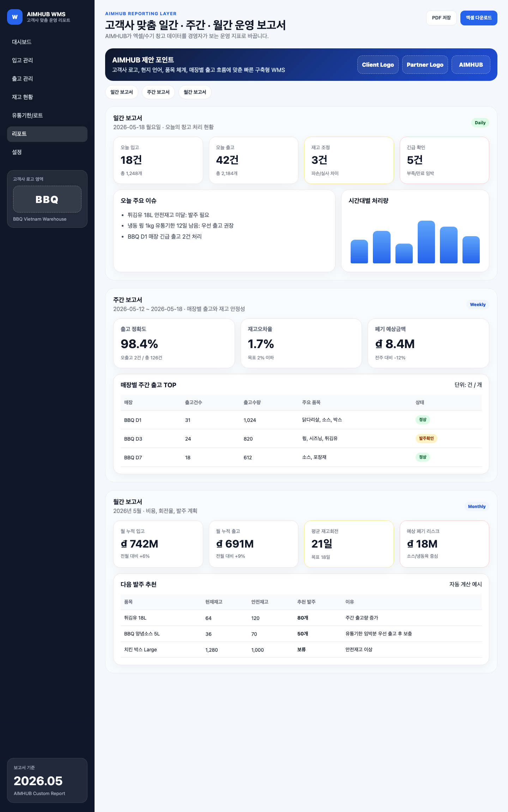Open the 월 누적 출고 ₫ 691M card
Viewport: 508px width, 812px height.
[x=254, y=544]
